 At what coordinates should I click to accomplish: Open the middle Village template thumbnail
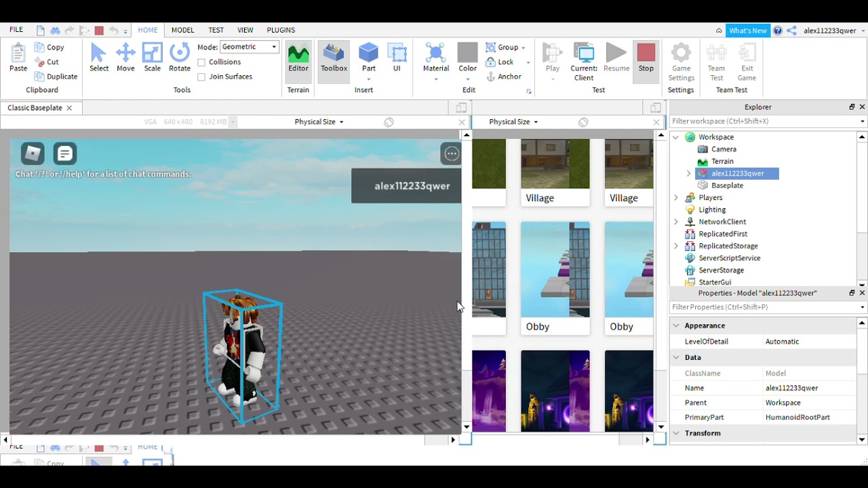[555, 164]
